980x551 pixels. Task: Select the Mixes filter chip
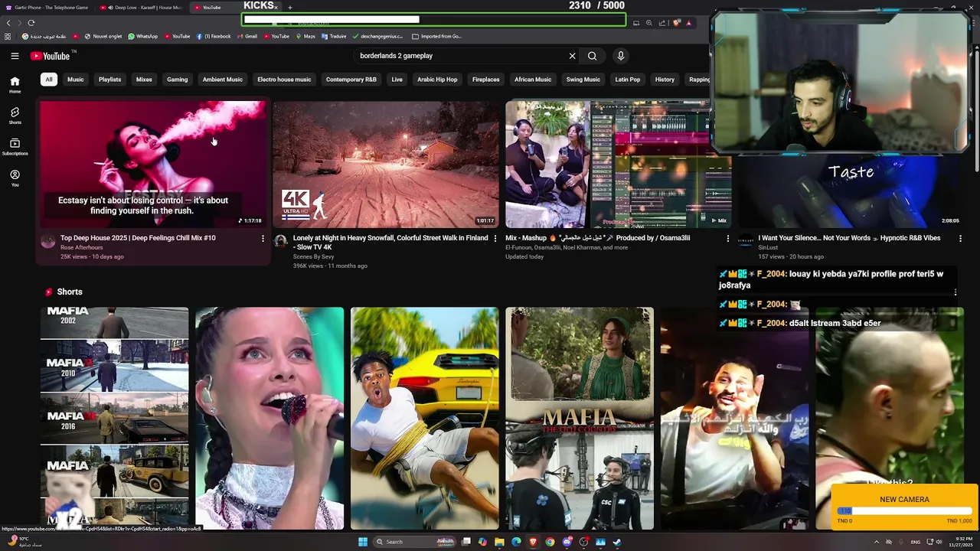coord(144,80)
